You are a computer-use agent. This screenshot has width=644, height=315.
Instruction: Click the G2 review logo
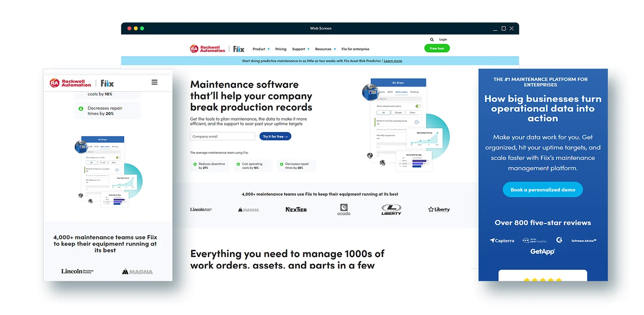[x=559, y=240]
